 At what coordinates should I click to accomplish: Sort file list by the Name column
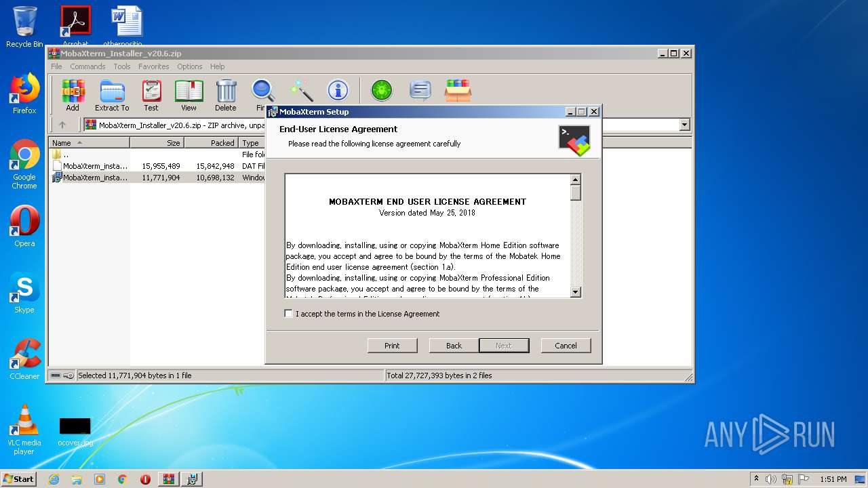[89, 143]
